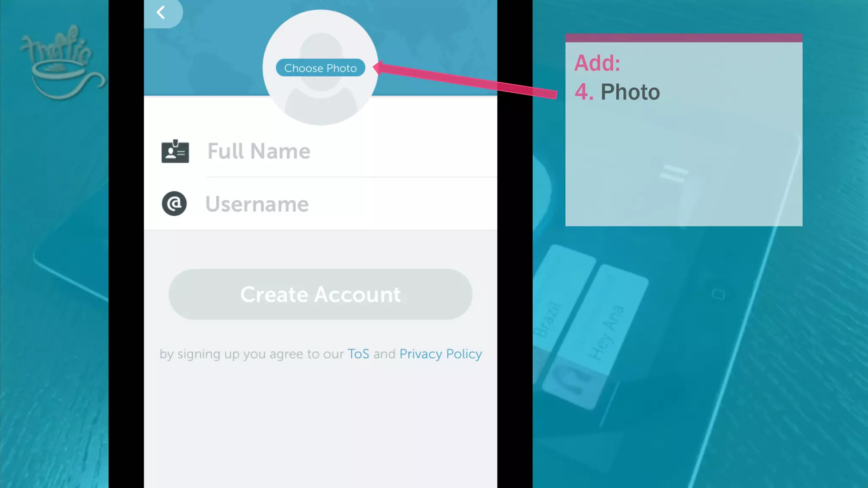Click the faded 'Brazil' tag in background
Screen dimensions: 868x488
tap(548, 319)
